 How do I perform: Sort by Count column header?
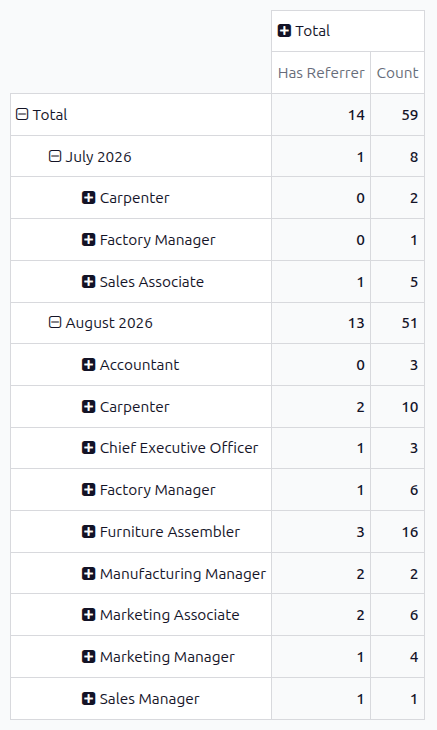pos(397,73)
